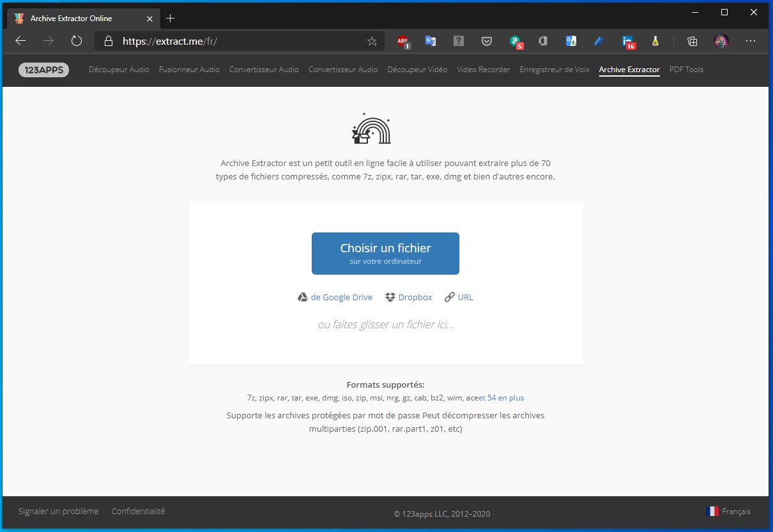The width and height of the screenshot is (773, 532).
Task: Click the French flag icon
Action: click(x=712, y=511)
